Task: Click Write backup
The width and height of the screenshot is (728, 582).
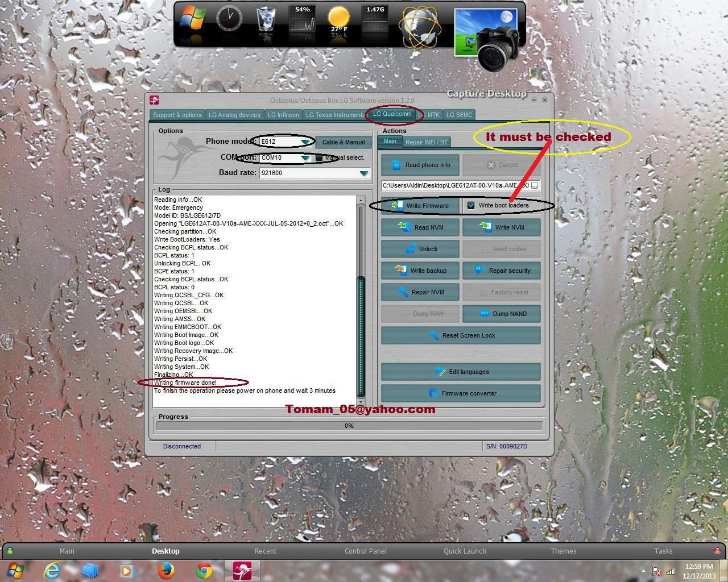Action: coord(420,271)
